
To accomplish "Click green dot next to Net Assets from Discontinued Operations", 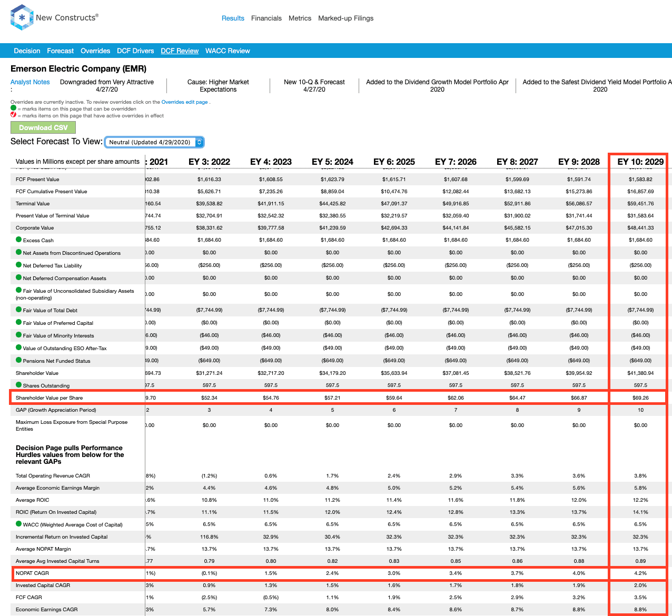I will pos(19,252).
